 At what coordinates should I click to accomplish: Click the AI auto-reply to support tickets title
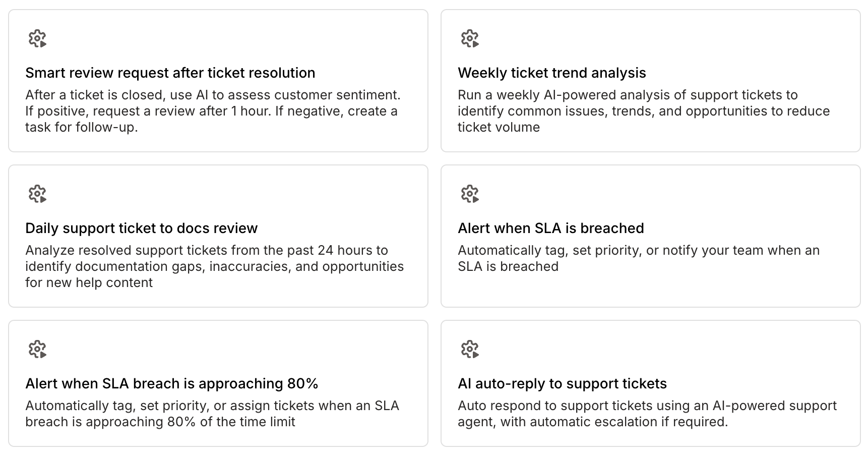point(562,383)
